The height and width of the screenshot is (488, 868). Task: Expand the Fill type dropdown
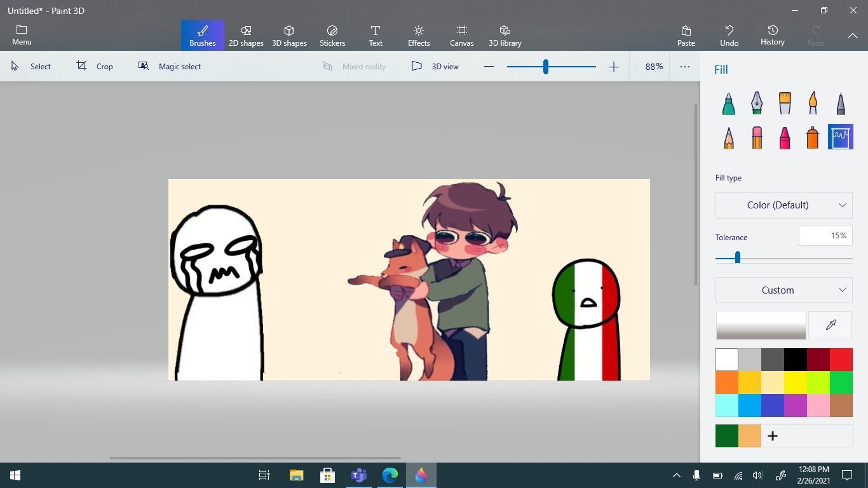point(783,205)
